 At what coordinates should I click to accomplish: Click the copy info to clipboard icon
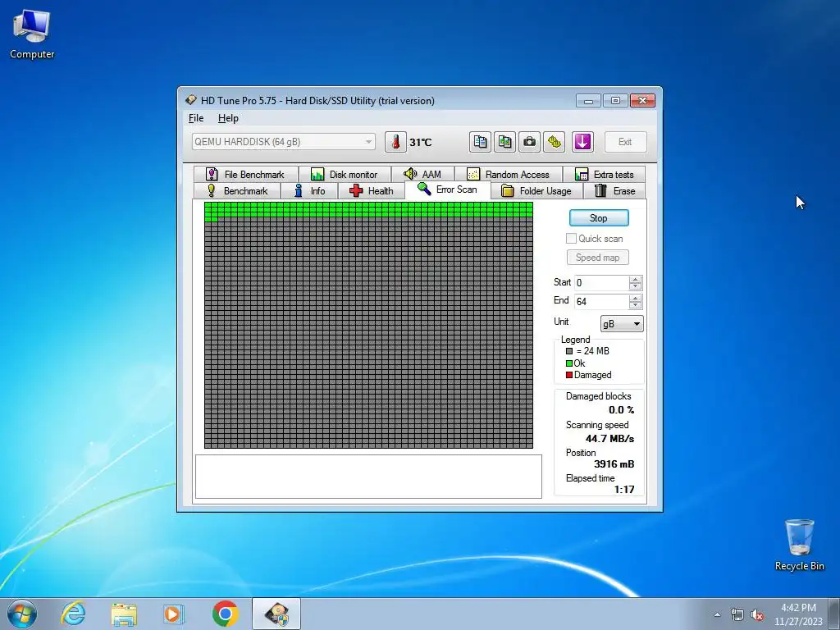(481, 142)
